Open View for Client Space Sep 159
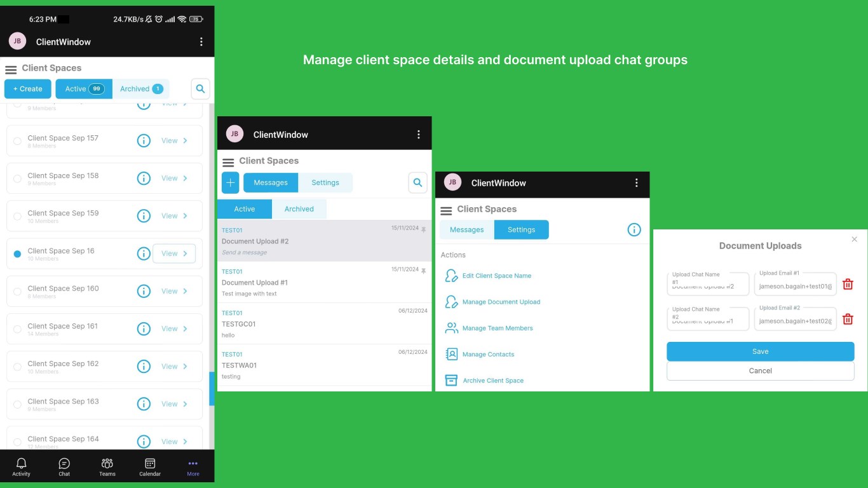The height and width of the screenshot is (488, 868). click(174, 216)
